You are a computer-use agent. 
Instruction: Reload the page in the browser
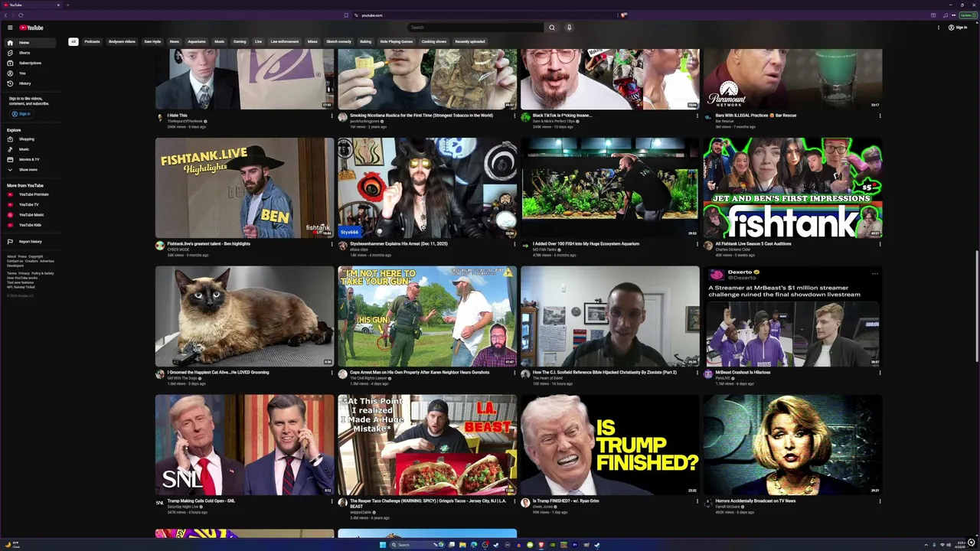pyautogui.click(x=21, y=15)
